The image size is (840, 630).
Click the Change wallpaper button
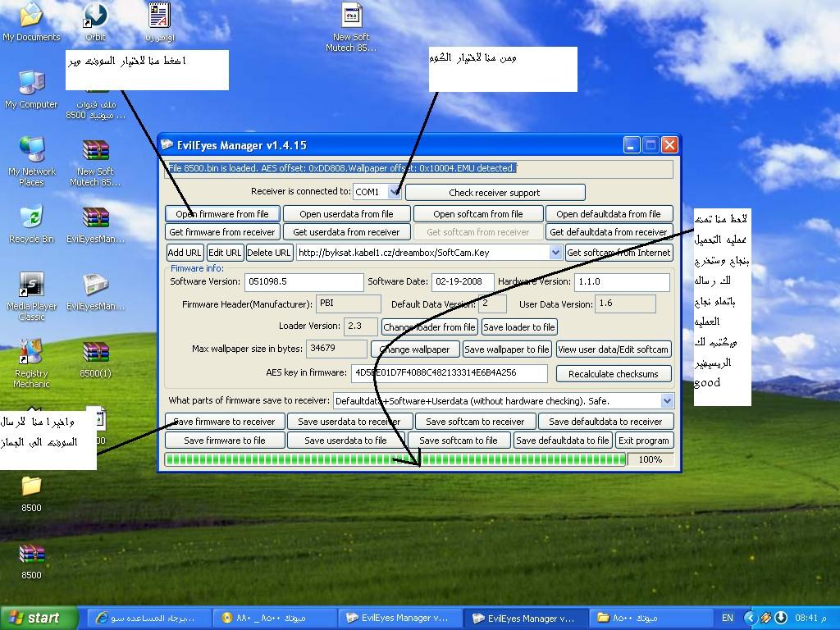pos(415,349)
